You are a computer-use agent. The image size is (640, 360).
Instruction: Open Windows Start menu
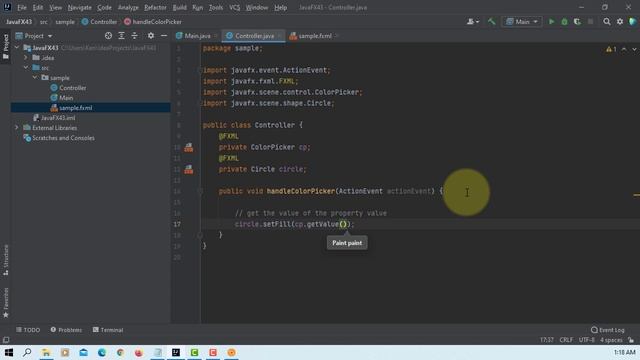coord(9,352)
